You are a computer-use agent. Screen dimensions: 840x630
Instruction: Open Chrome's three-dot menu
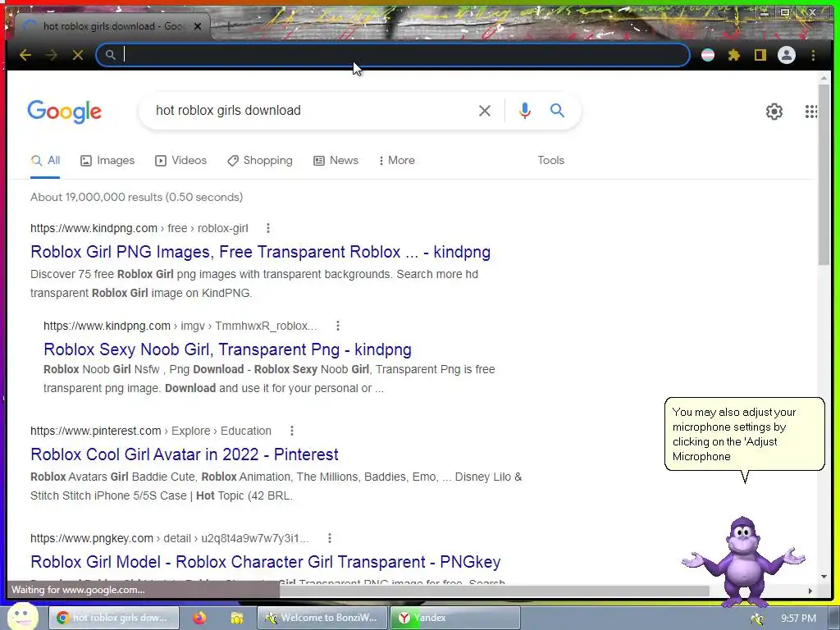coord(813,55)
